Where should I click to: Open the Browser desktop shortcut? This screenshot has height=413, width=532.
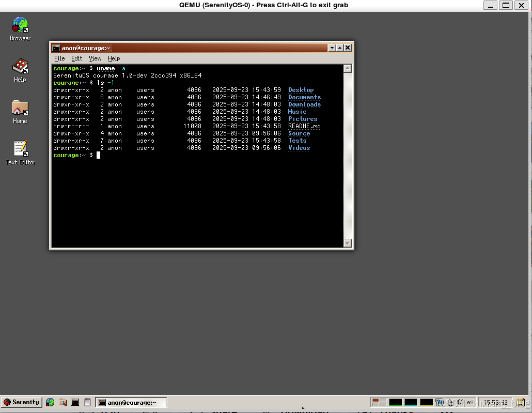click(20, 29)
